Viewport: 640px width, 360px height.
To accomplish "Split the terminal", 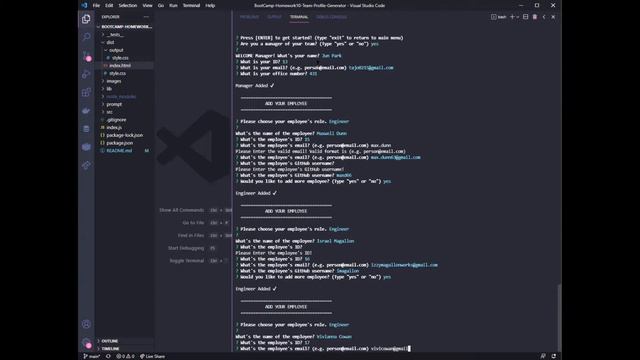I will (x=526, y=17).
